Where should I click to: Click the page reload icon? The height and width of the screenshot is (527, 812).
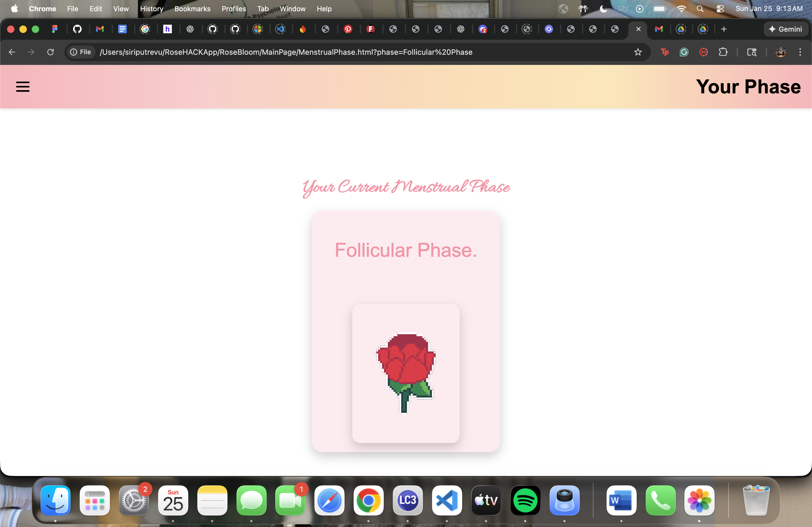(x=50, y=52)
